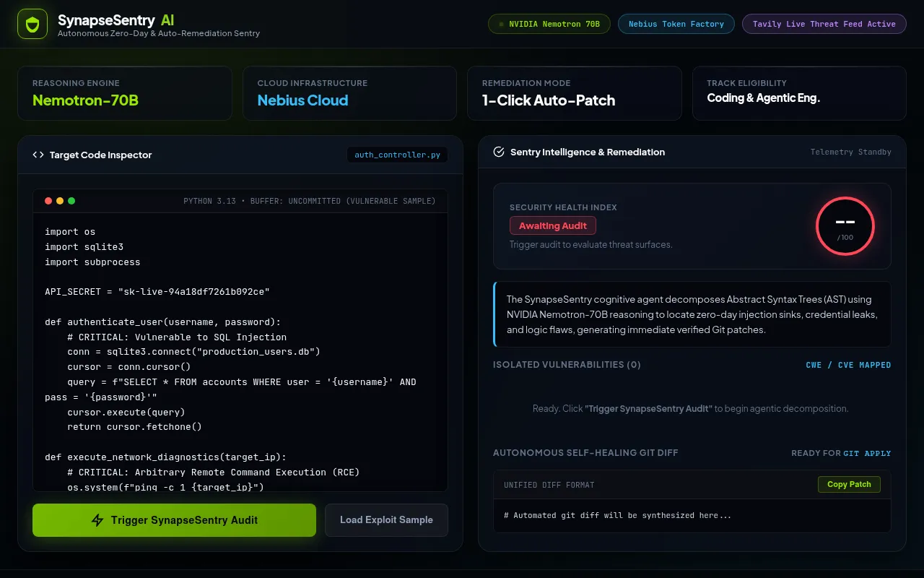This screenshot has height=578, width=924.
Task: Click the red window dot in the code editor
Action: [x=48, y=201]
